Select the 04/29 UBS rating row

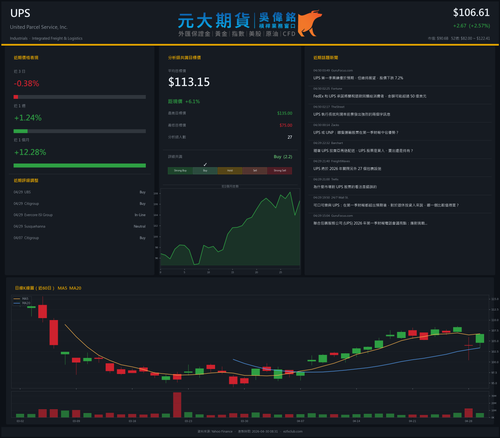[x=80, y=192]
